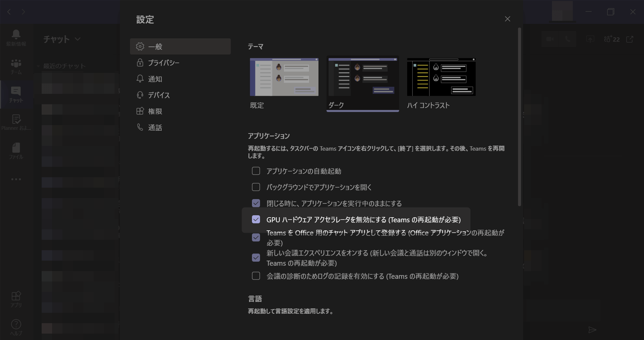Open the profile avatar in title bar
644x340 pixels.
562,11
